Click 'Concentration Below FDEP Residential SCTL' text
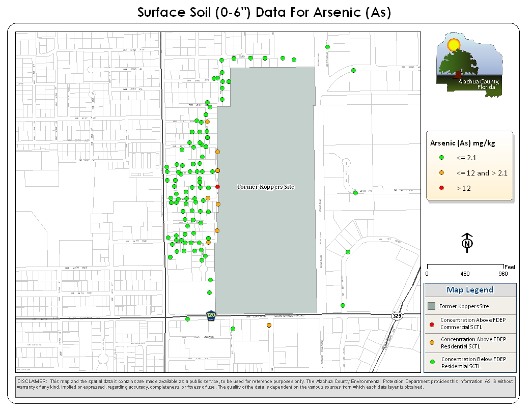 click(x=473, y=363)
